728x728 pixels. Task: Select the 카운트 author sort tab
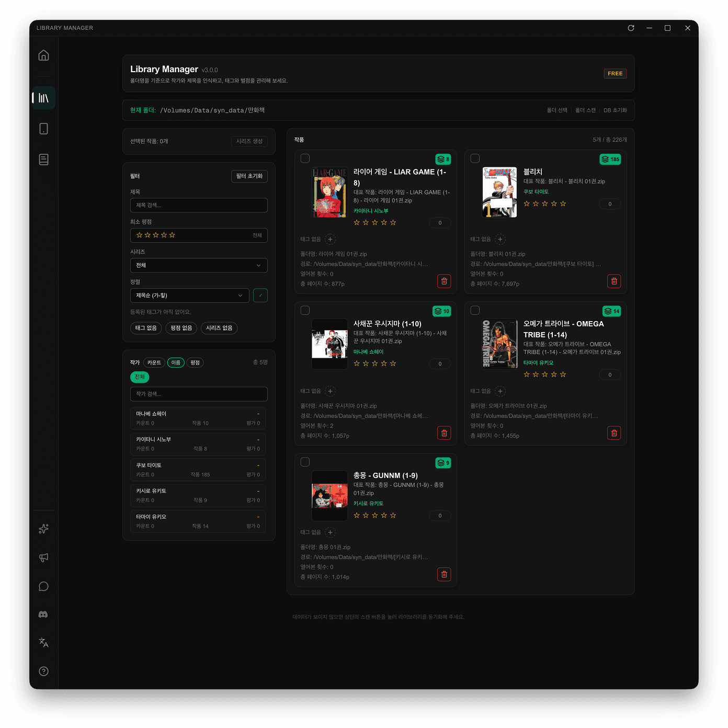(x=153, y=362)
